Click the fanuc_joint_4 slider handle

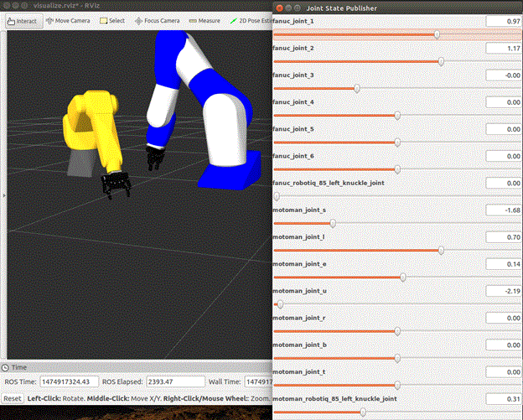pyautogui.click(x=397, y=116)
